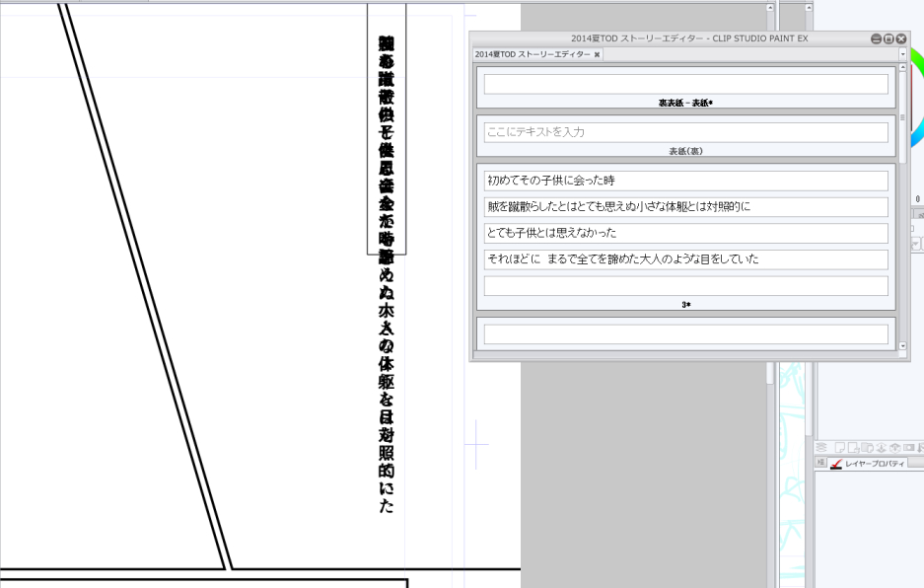Click the story editor scroll down arrow
Image resolution: width=924 pixels, height=588 pixels.
902,346
